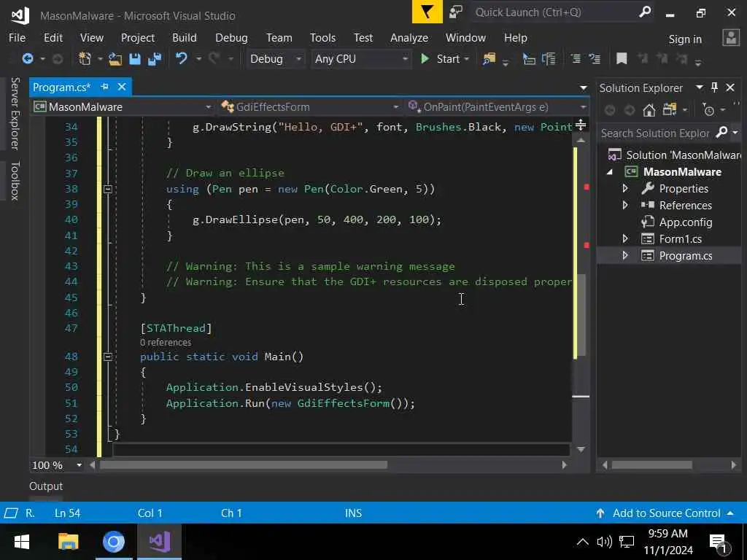Close the Solution Explorer panel
This screenshot has height=560, width=747.
[x=729, y=87]
